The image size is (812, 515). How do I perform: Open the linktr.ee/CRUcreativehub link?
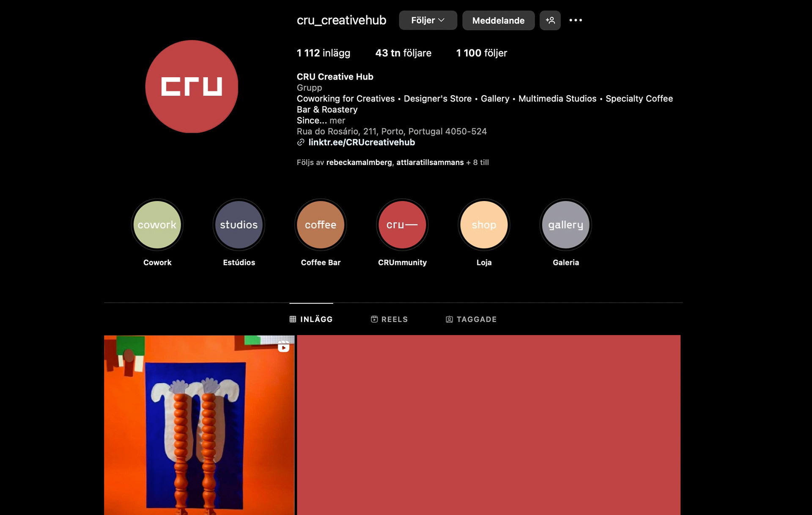(x=362, y=142)
